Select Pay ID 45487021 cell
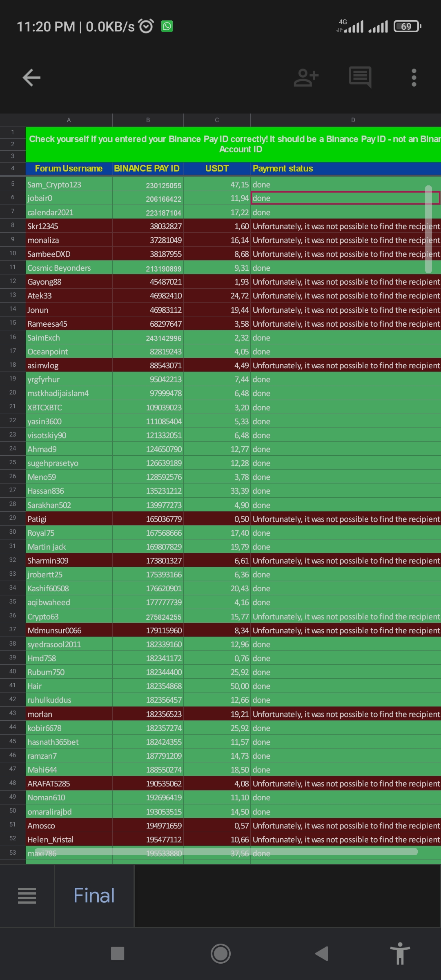The width and height of the screenshot is (441, 980). [148, 282]
